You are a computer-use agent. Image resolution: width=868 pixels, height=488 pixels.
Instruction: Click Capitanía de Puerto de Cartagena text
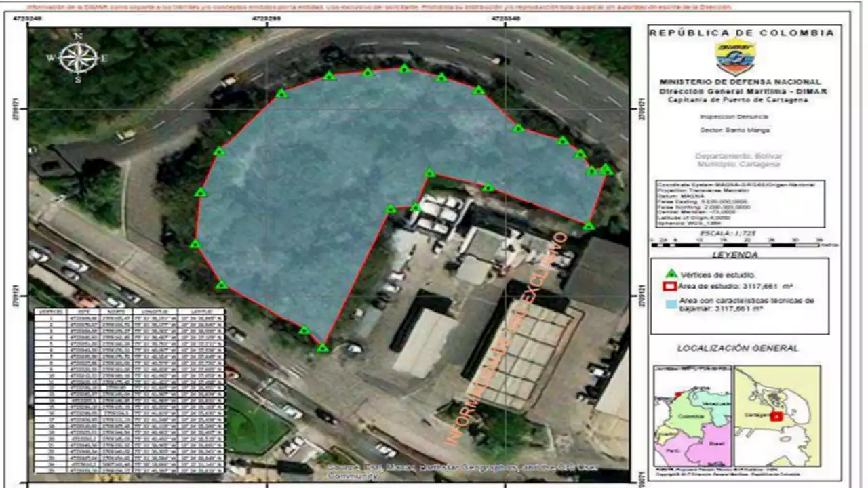pos(738,100)
